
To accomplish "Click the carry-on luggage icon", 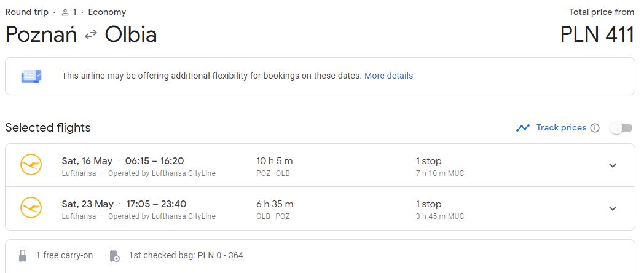I will (x=23, y=256).
